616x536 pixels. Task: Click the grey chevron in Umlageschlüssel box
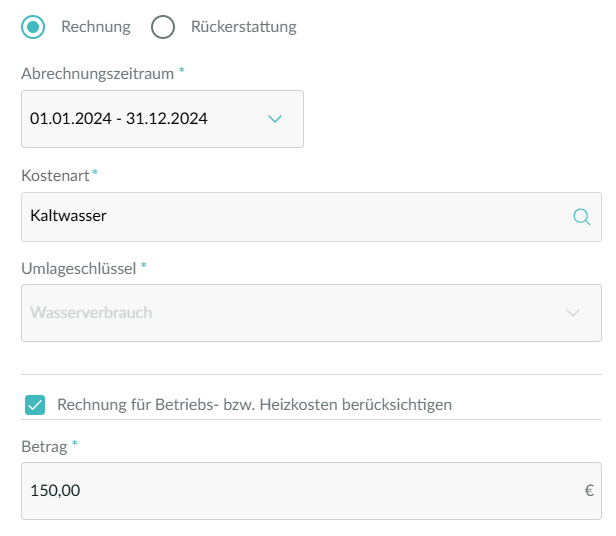573,313
